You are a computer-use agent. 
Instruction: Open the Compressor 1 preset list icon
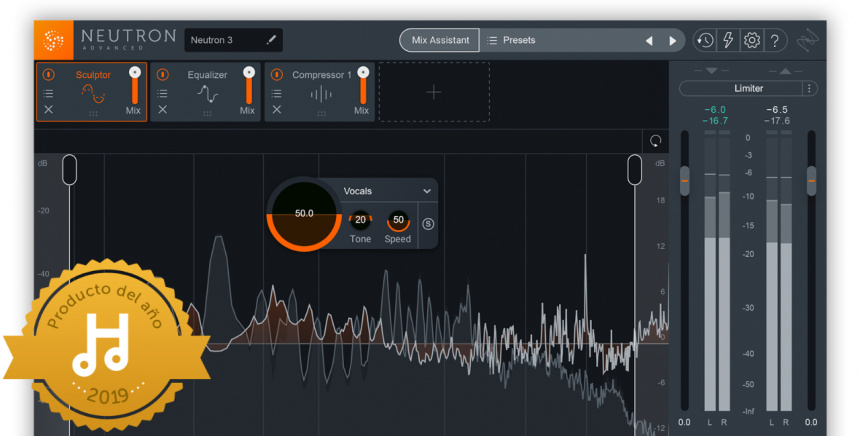click(276, 93)
